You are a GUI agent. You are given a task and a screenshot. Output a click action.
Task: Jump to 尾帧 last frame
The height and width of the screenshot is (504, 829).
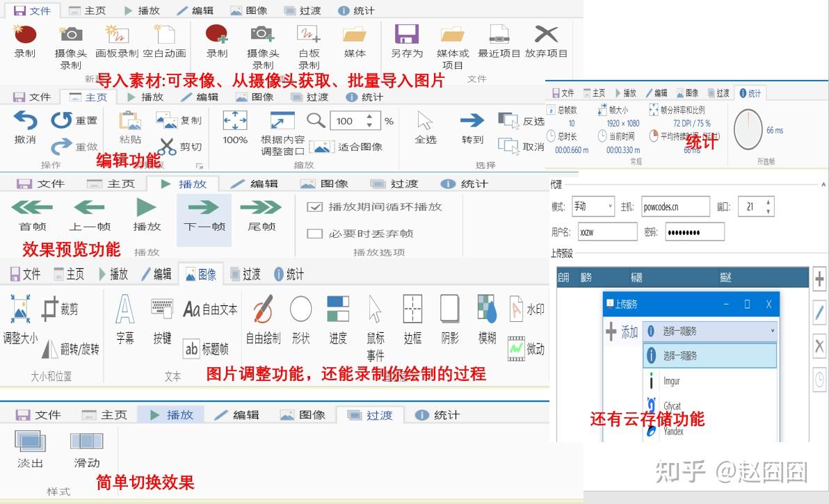click(261, 215)
